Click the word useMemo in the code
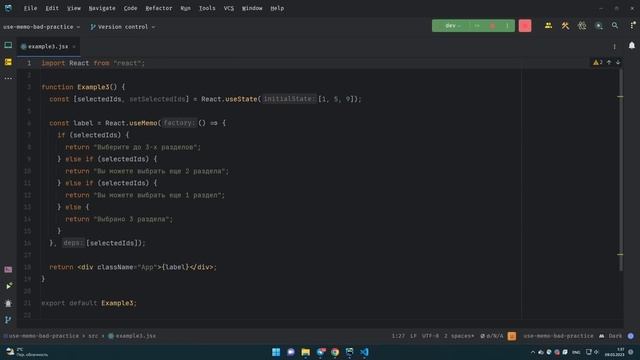The height and width of the screenshot is (360, 640). 143,123
